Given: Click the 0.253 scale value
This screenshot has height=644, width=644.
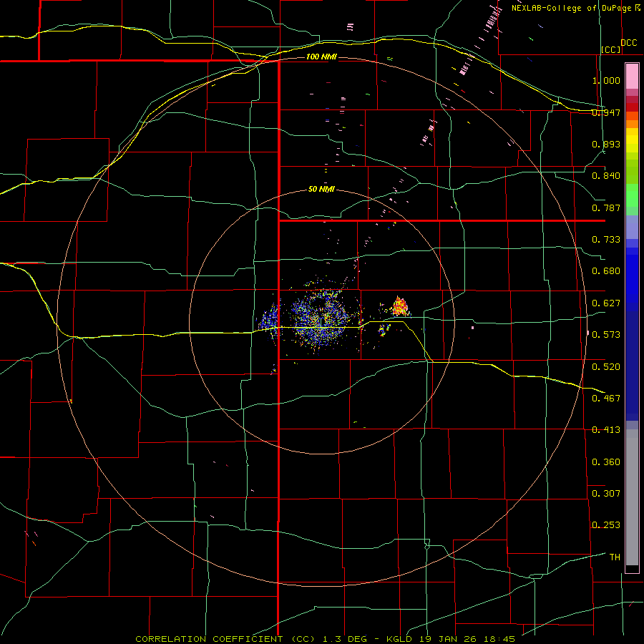Looking at the screenshot, I should (x=606, y=525).
